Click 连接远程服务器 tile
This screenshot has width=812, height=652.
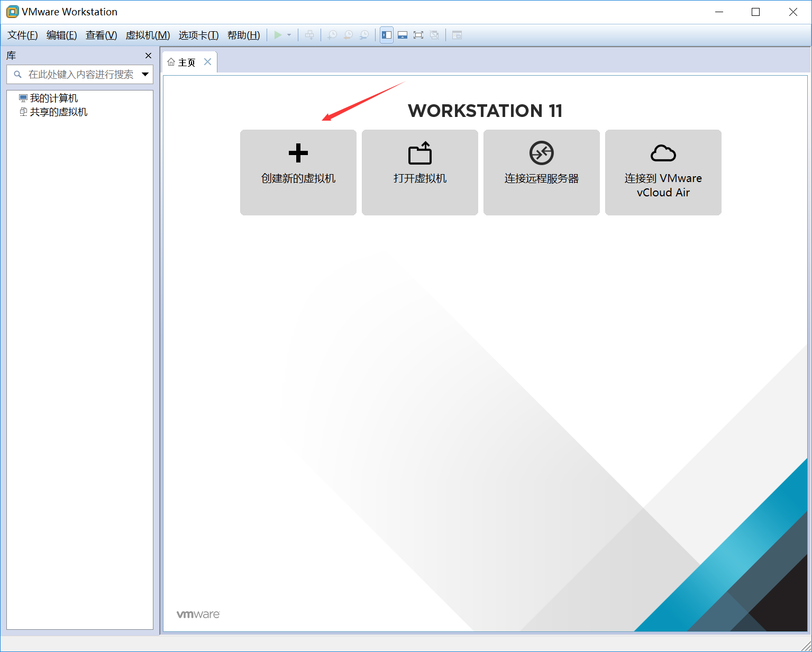[542, 173]
